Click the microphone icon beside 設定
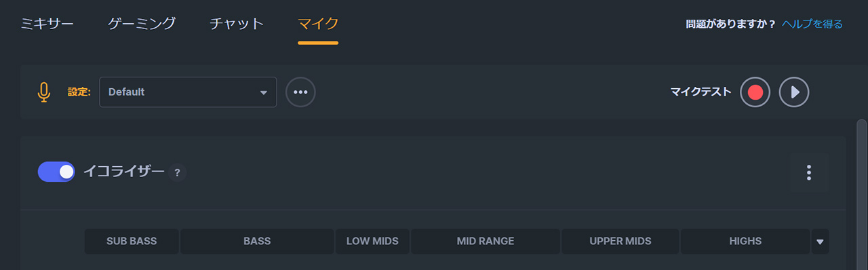 [x=44, y=92]
